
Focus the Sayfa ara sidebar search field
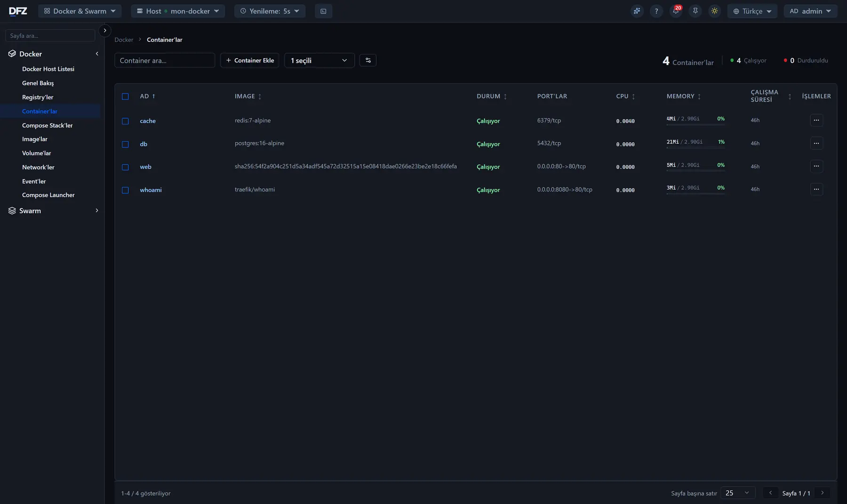[50, 35]
